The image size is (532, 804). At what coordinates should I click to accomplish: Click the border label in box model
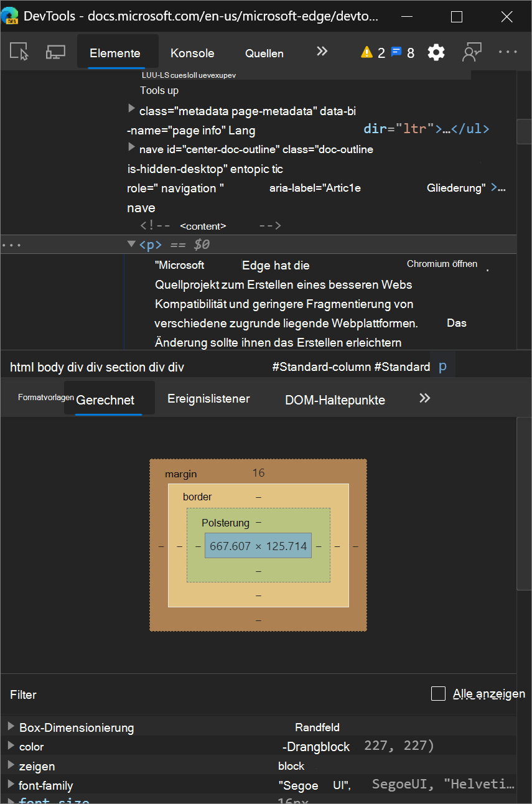[197, 497]
